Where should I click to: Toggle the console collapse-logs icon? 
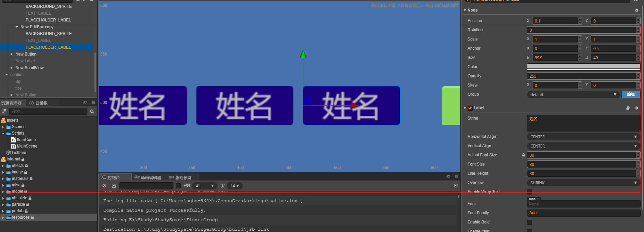[x=456, y=186]
